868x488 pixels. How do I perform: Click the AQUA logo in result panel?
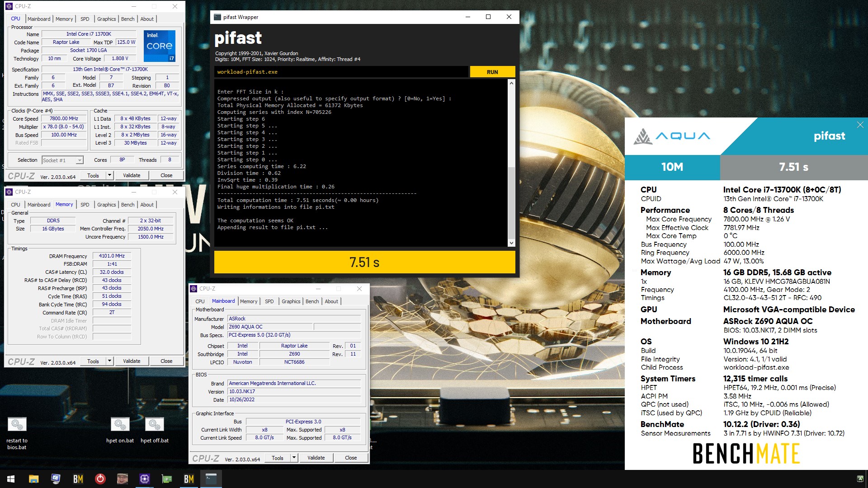click(671, 136)
